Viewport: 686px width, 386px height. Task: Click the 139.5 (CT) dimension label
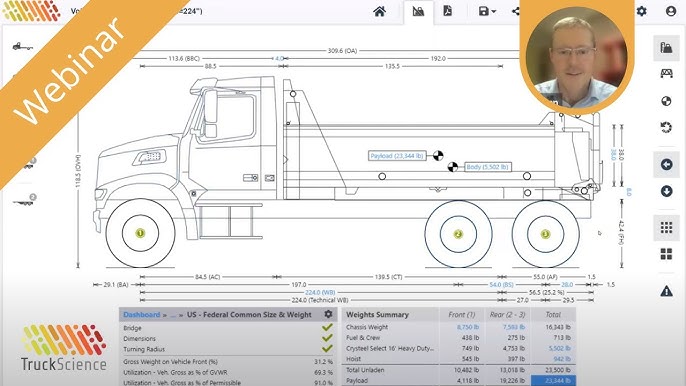pyautogui.click(x=388, y=277)
